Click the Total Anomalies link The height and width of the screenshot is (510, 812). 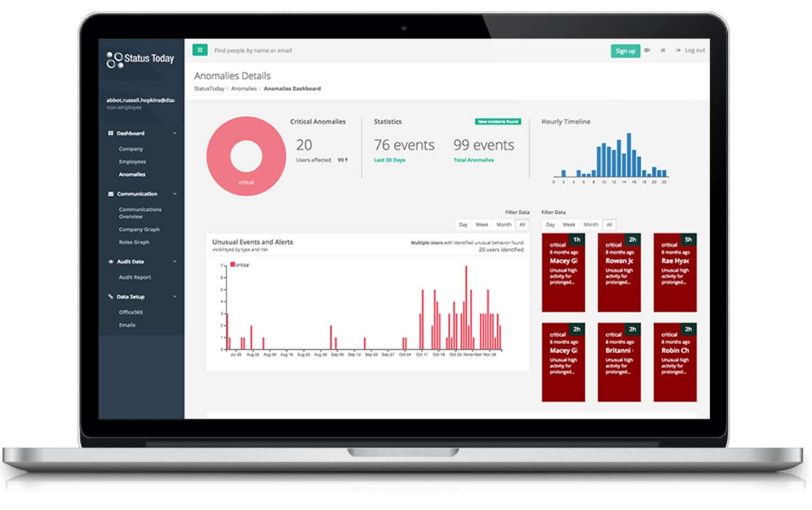click(473, 160)
